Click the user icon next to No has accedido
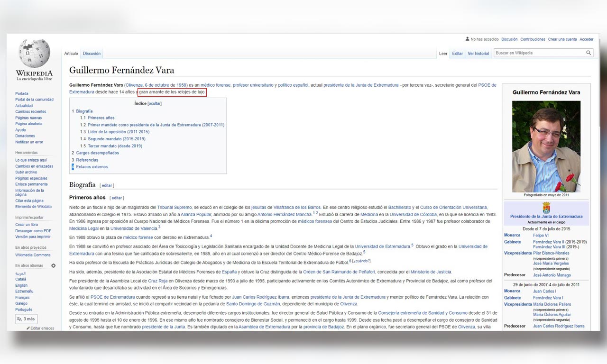 (x=467, y=39)
